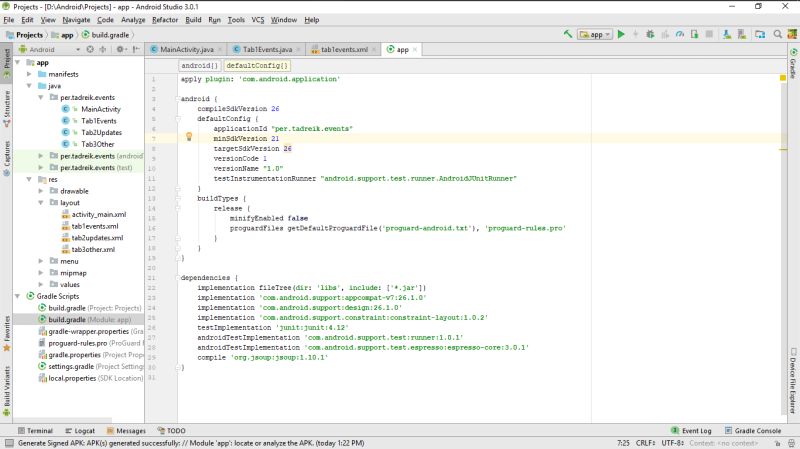The width and height of the screenshot is (800, 449).
Task: Open the Android profiler gauge icon
Action: pyautogui.click(x=680, y=34)
